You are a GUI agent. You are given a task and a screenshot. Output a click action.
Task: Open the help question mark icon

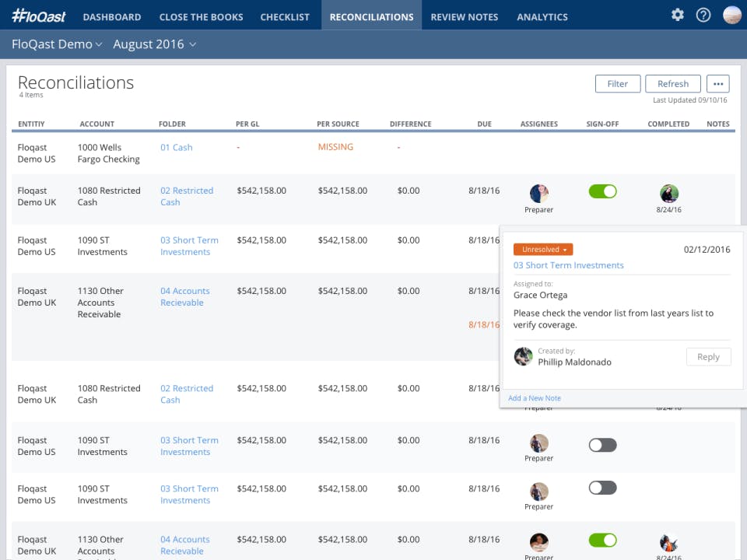703,15
